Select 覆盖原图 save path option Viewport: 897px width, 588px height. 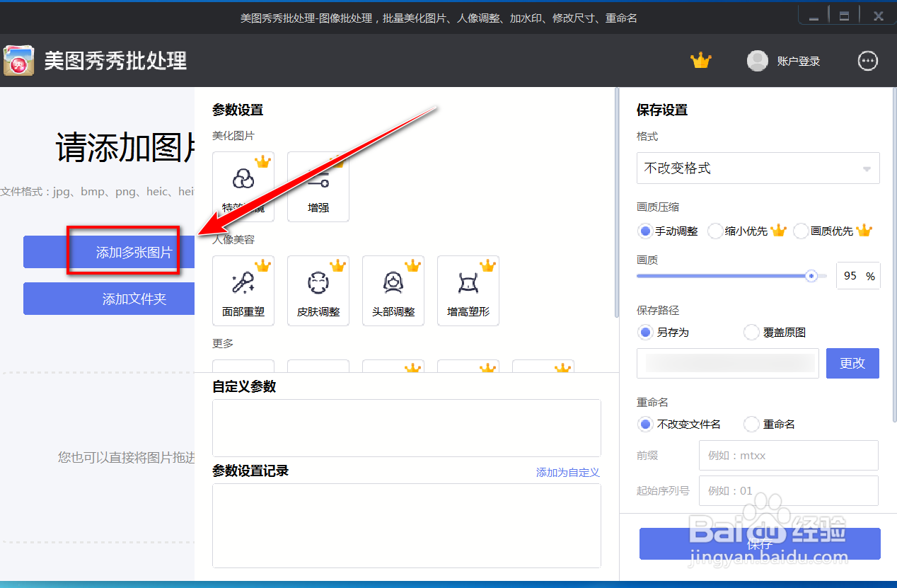(775, 332)
